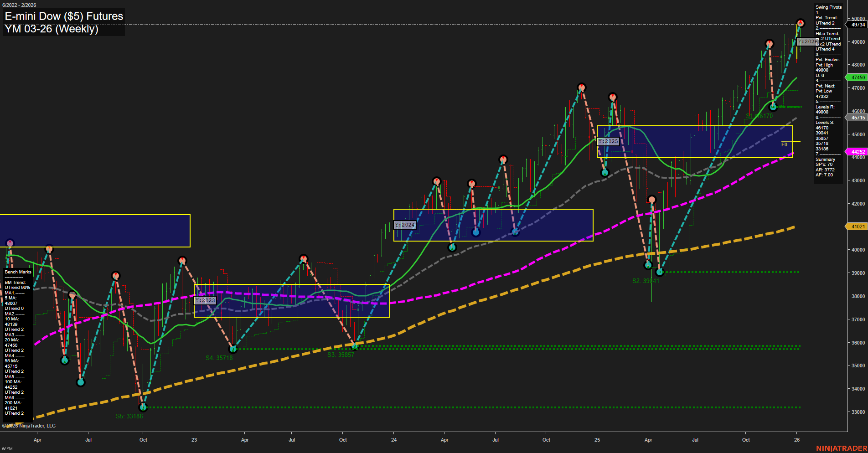Click the S1: 46170 resistance label
This screenshot has height=453, width=868.
[759, 116]
